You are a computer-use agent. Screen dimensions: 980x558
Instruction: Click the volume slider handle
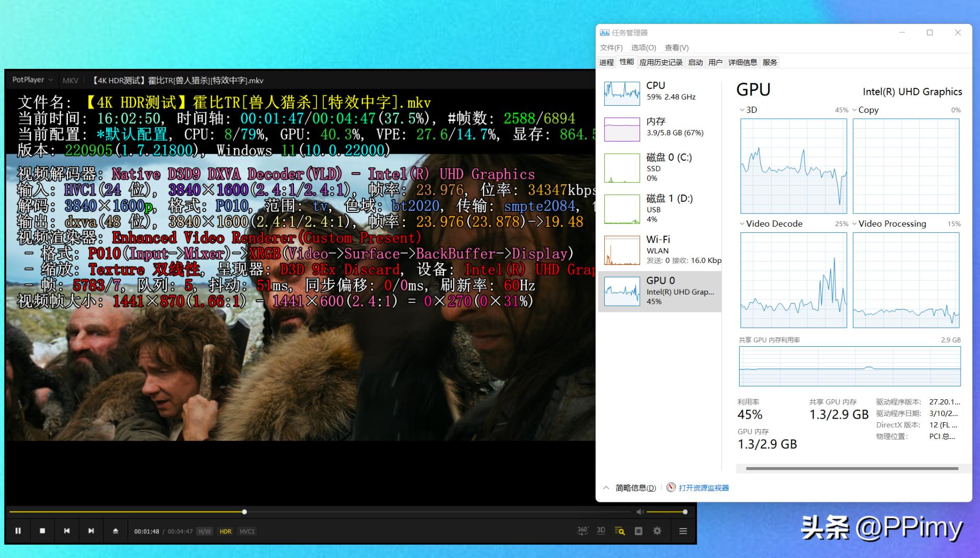pos(685,512)
